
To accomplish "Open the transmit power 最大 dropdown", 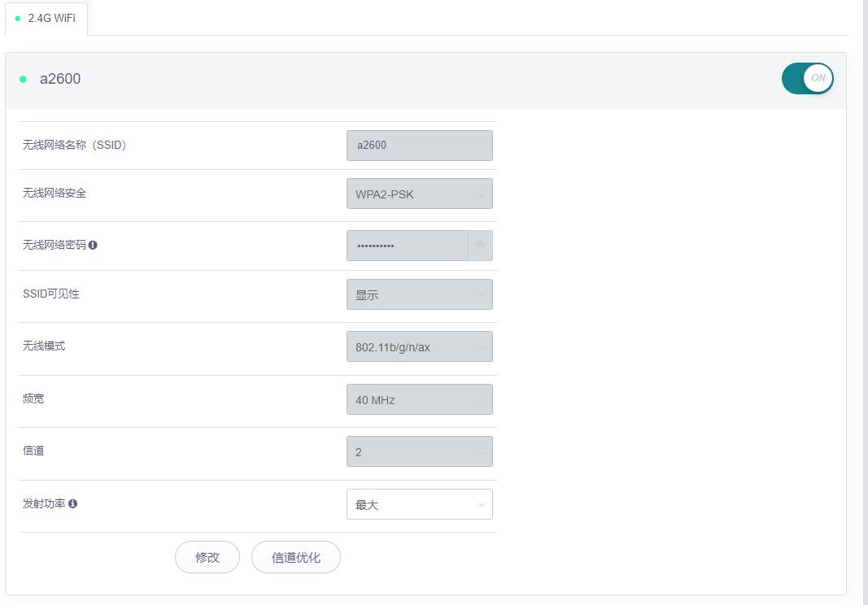I will 419,504.
